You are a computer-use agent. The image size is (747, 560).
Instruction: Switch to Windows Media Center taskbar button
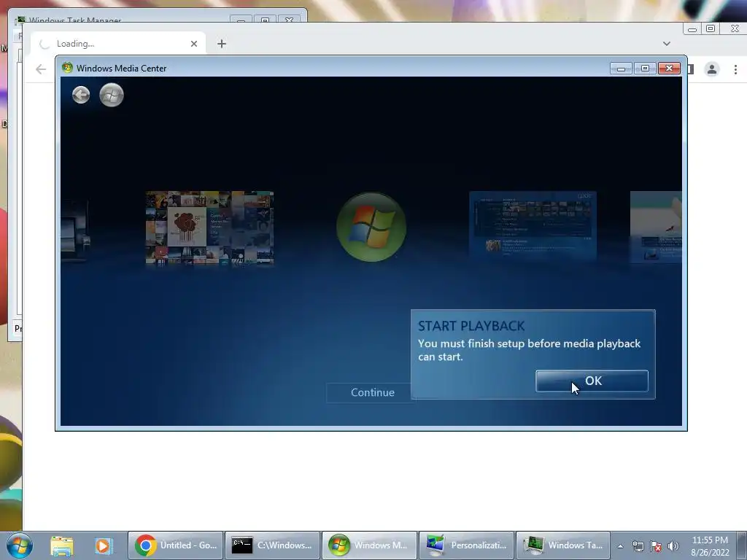(x=370, y=545)
